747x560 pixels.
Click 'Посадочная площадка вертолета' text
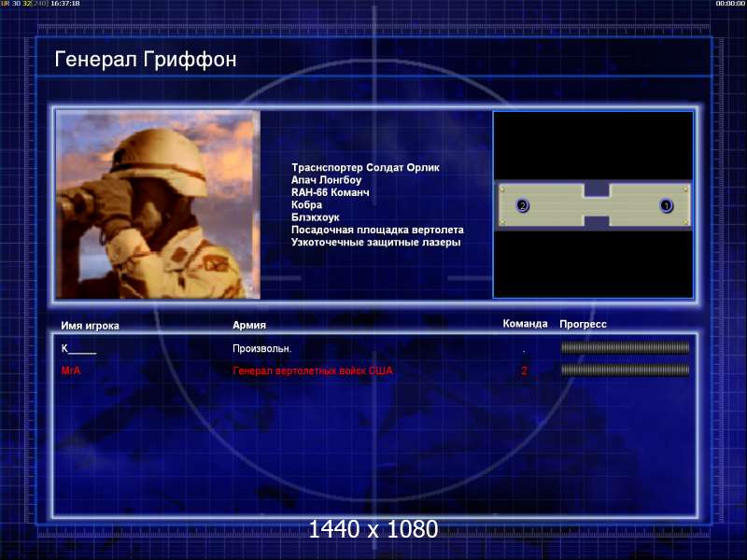coord(377,230)
